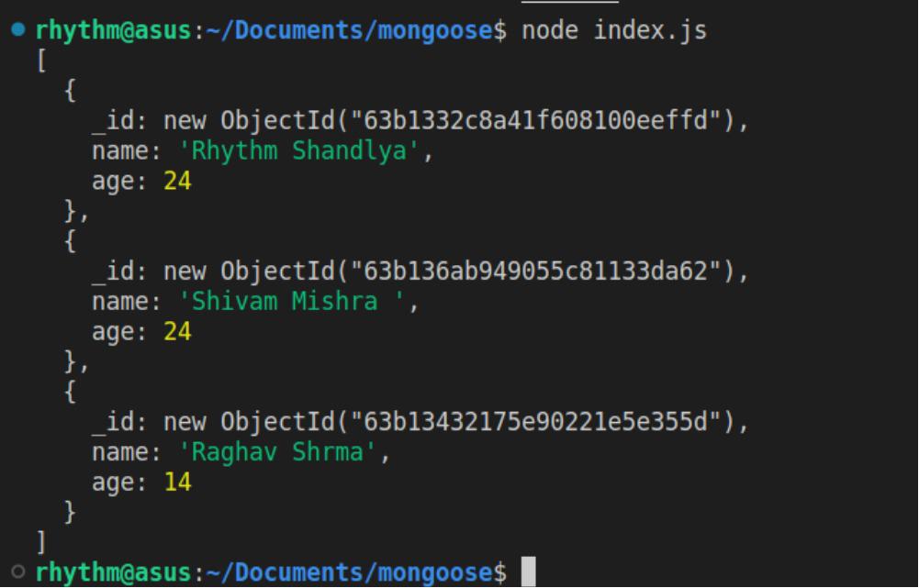The width and height of the screenshot is (919, 588).
Task: Click the ~/Documents/mongoose path in bottom prompt
Action: pyautogui.click(x=349, y=571)
